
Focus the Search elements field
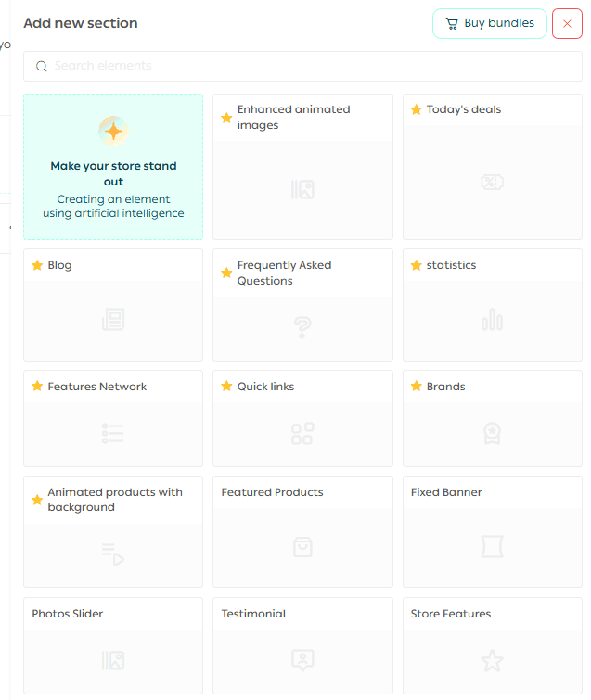pos(306,66)
